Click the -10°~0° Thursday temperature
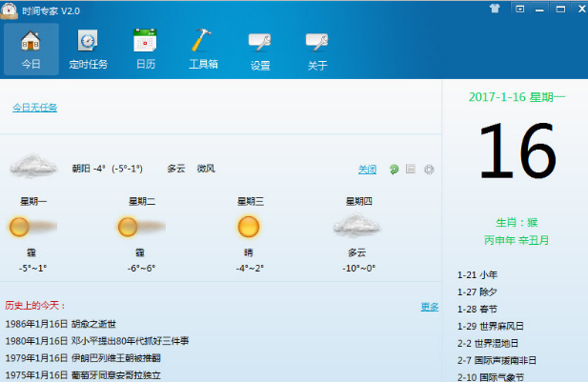Image resolution: width=588 pixels, height=382 pixels. click(x=359, y=269)
